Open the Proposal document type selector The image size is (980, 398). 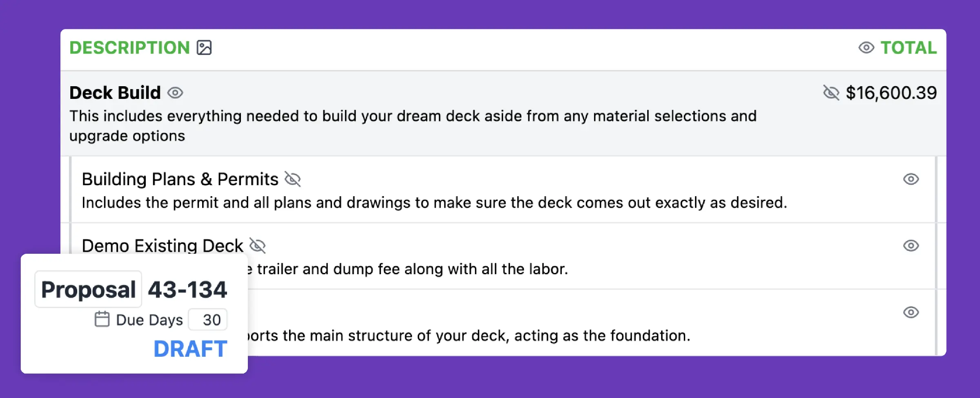click(x=88, y=289)
